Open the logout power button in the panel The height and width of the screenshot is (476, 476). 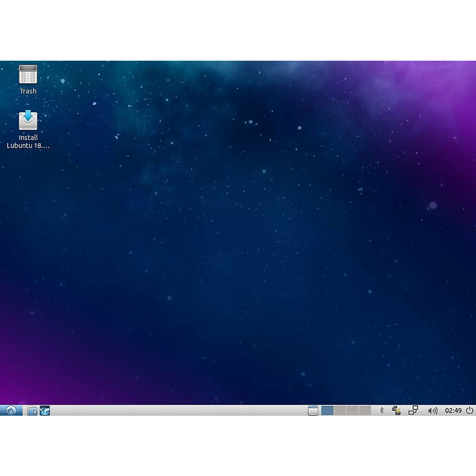(x=470, y=411)
